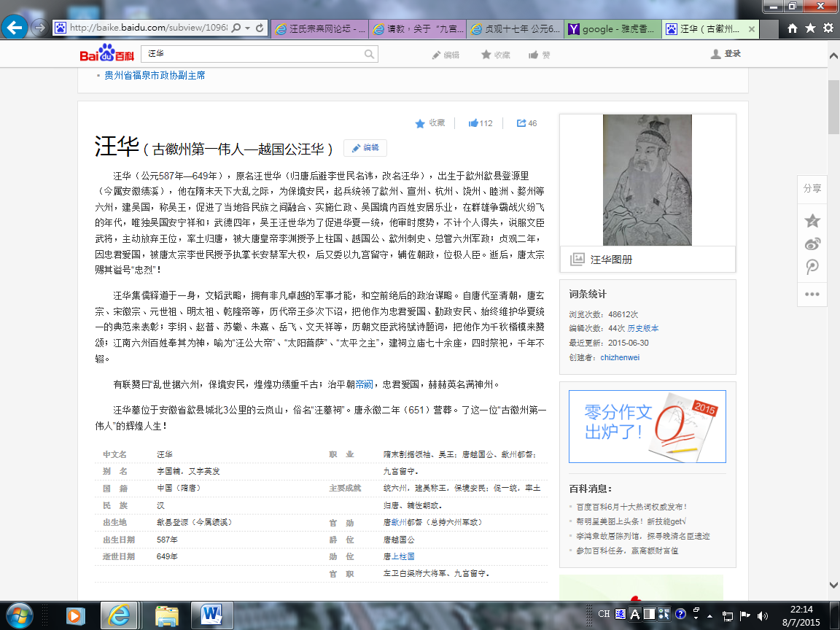Open the 汪华 portrait thumbnail image

(647, 179)
